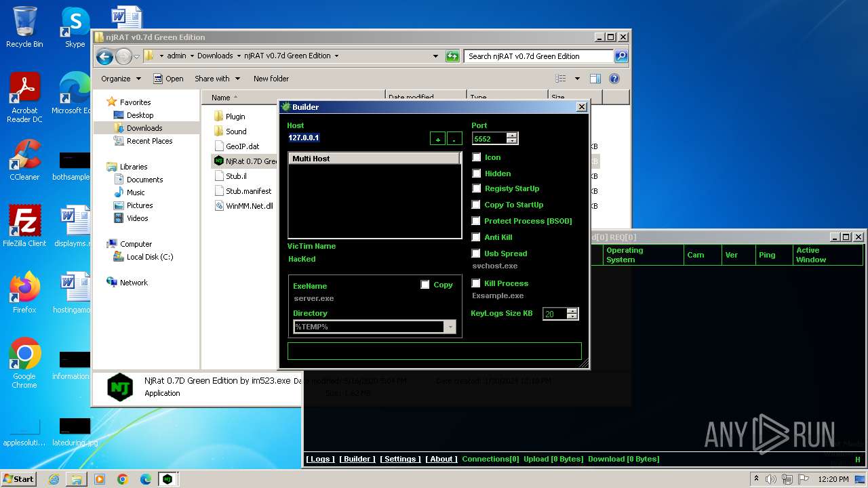Click the Start button
The image size is (868, 488).
click(x=18, y=479)
